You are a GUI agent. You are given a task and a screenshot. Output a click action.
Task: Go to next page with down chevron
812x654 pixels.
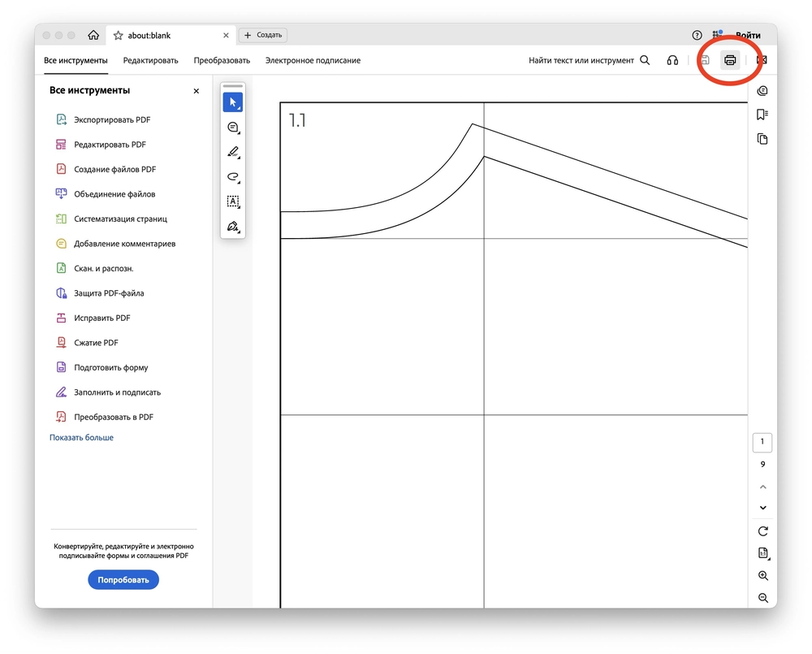click(762, 508)
